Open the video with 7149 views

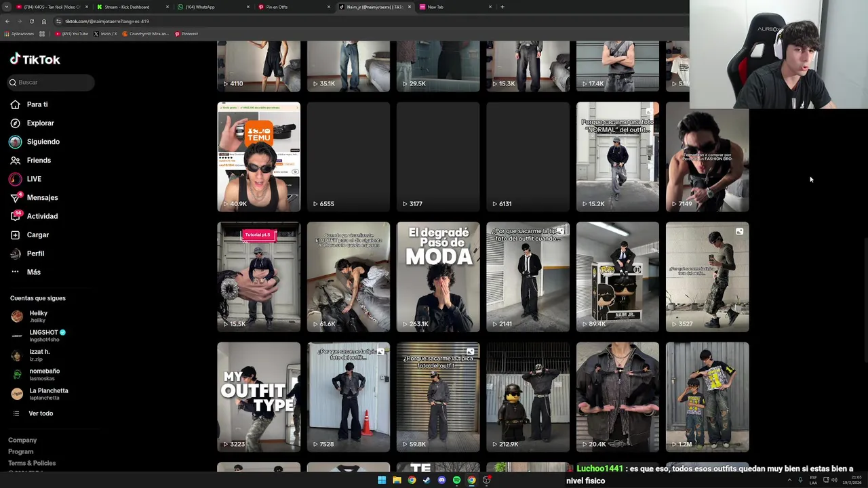point(707,157)
